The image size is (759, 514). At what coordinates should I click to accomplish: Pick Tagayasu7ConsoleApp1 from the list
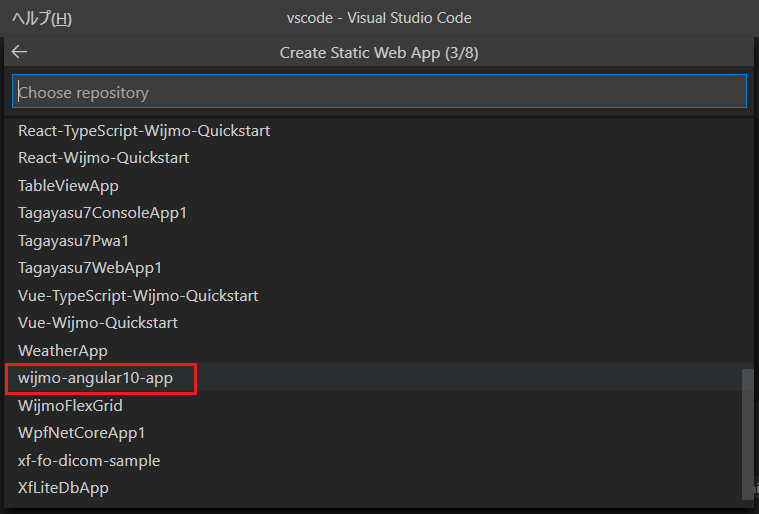click(x=379, y=213)
